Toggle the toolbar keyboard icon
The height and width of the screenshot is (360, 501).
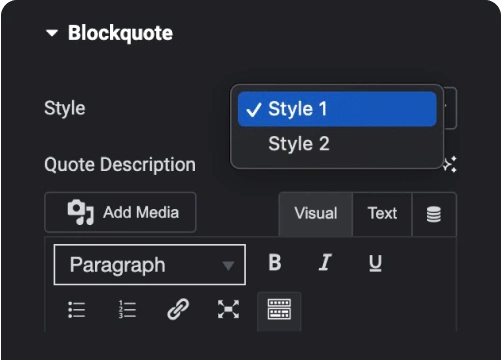(x=279, y=310)
